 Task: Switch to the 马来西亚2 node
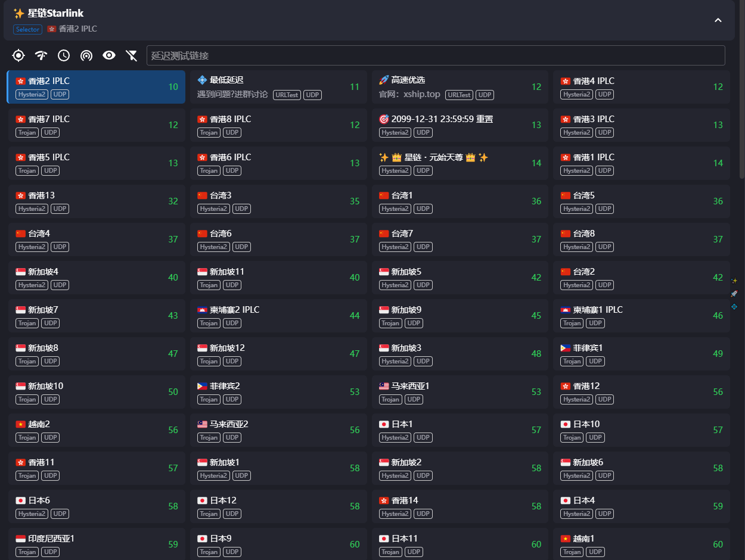click(x=278, y=430)
